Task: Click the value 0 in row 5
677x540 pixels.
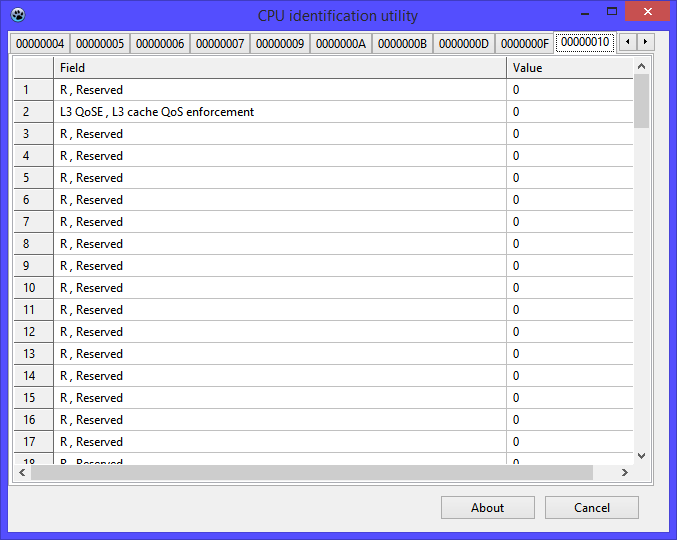Action: click(x=569, y=178)
